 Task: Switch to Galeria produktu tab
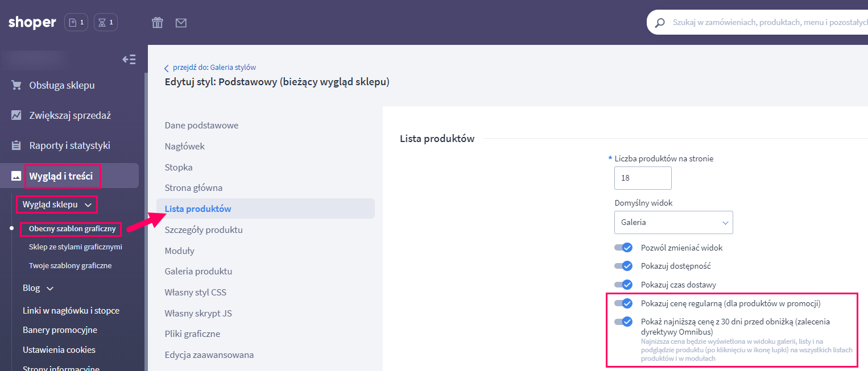199,272
